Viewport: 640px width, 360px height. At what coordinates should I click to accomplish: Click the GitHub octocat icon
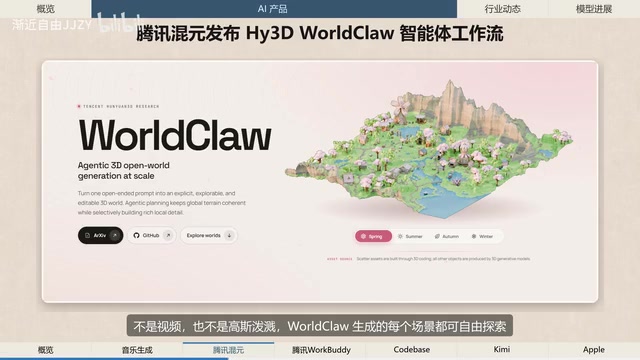[136, 236]
